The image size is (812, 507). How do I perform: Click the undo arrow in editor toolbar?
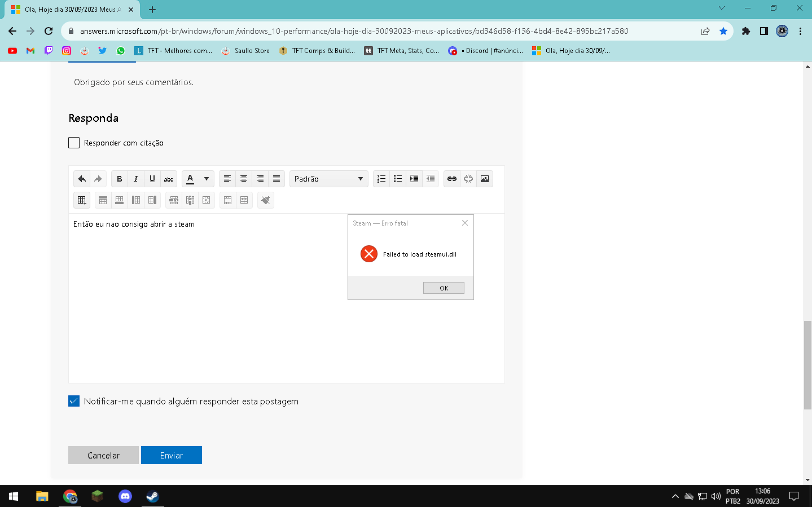tap(82, 179)
